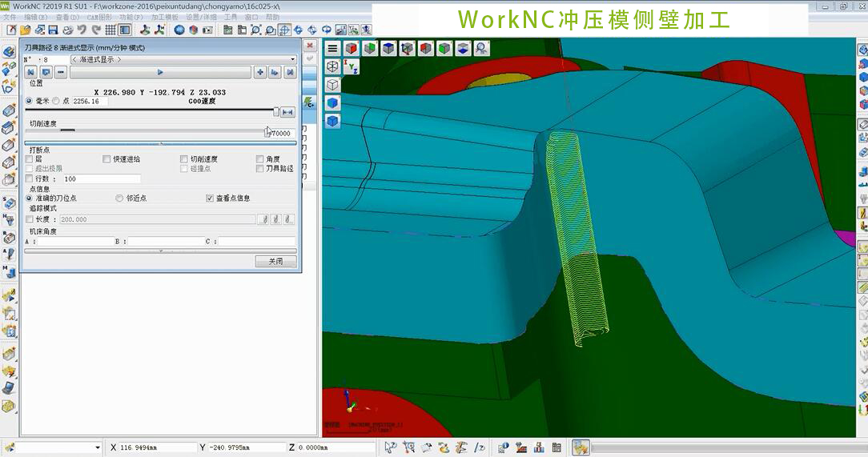Click the plus step-forward button
Viewport: 868px width, 457px height.
click(x=260, y=72)
